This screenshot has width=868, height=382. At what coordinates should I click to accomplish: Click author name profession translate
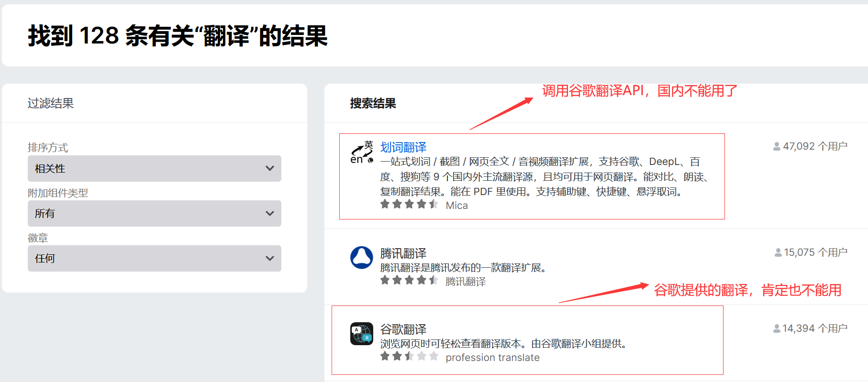pyautogui.click(x=492, y=358)
